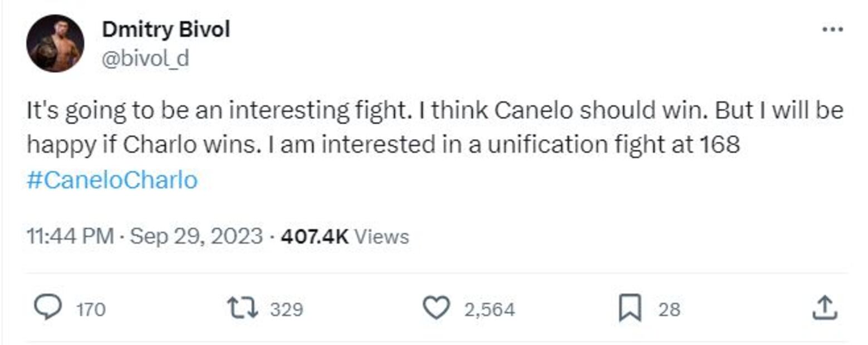Click the 11:44 PM timestamp

point(70,236)
